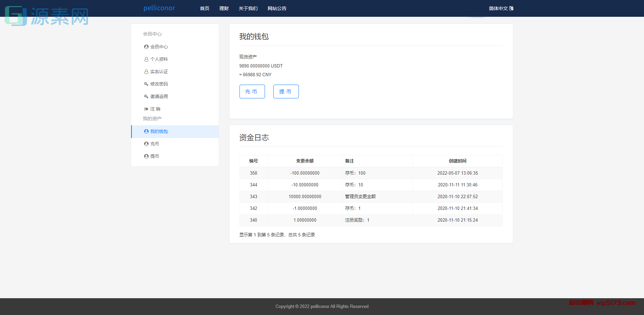Click the person icon beside 个人资料
Image resolution: width=644 pixels, height=315 pixels.
coord(146,59)
